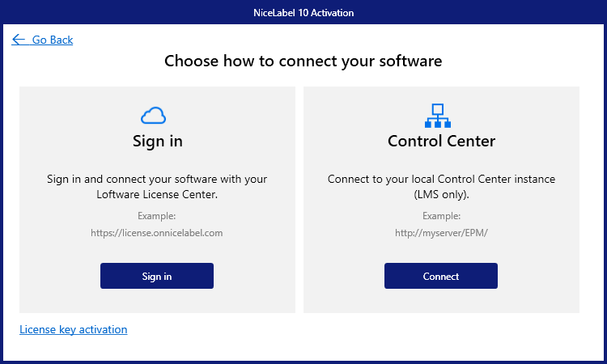The height and width of the screenshot is (364, 607).
Task: Click the Connect button
Action: (x=441, y=276)
